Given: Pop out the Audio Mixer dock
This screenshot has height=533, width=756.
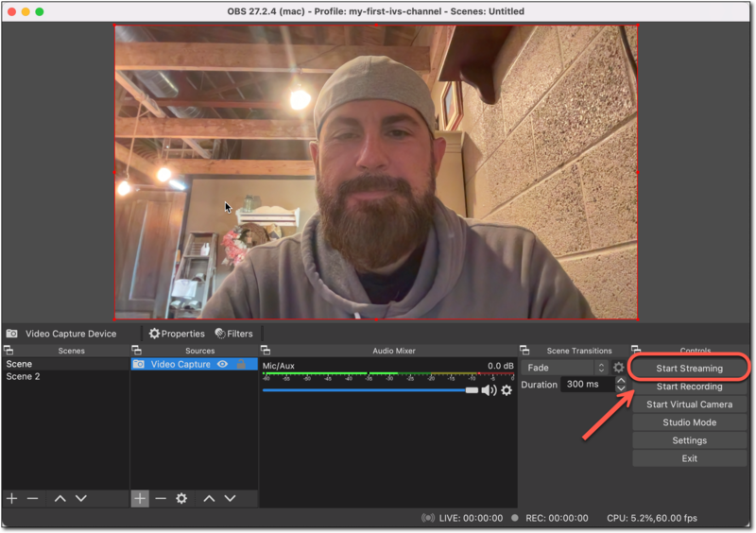Looking at the screenshot, I should [x=266, y=351].
